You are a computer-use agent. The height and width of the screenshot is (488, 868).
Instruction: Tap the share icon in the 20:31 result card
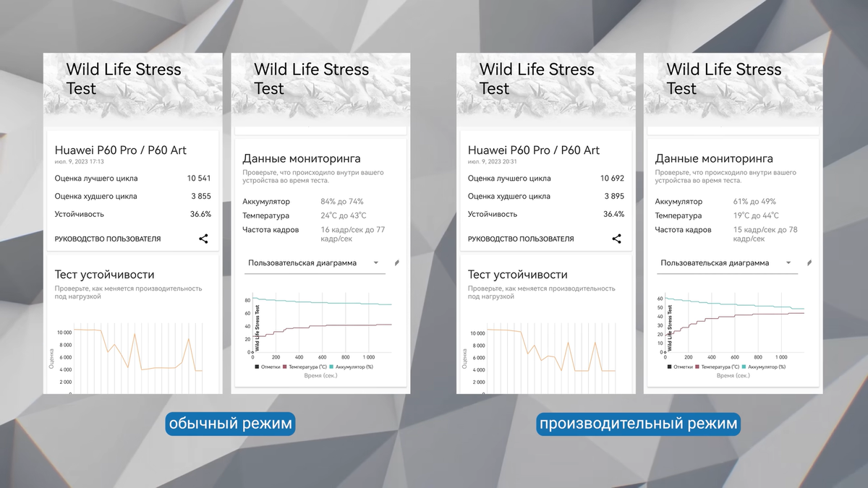pyautogui.click(x=617, y=239)
